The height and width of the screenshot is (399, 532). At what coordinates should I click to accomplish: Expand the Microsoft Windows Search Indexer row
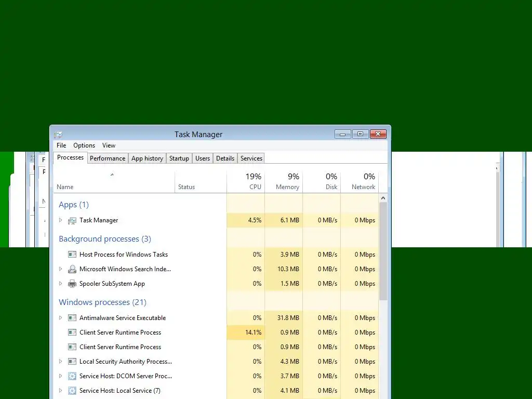point(60,269)
